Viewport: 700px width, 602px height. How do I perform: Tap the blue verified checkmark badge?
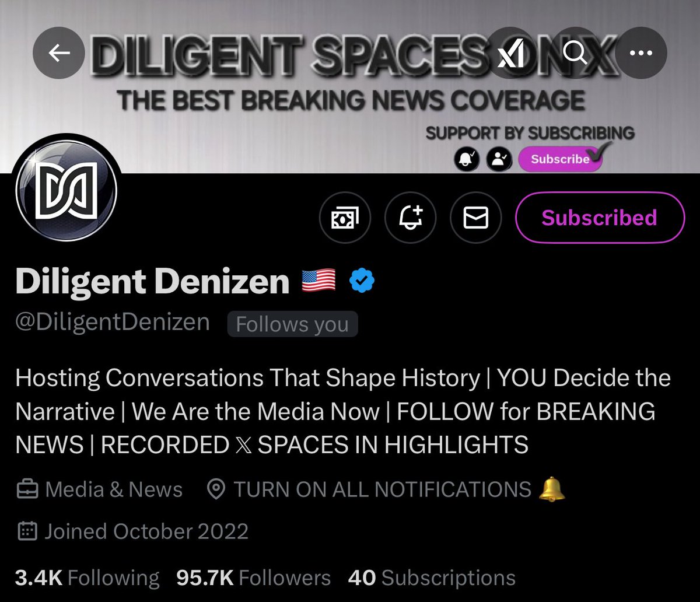click(x=362, y=282)
